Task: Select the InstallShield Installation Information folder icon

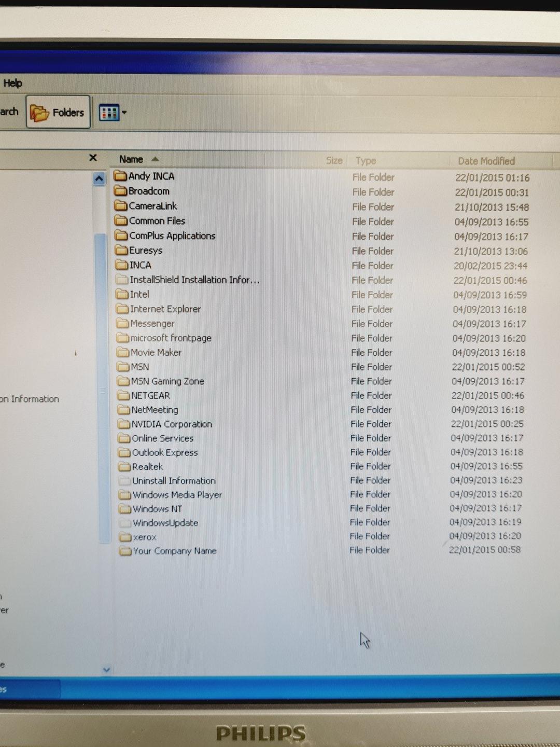Action: [122, 280]
